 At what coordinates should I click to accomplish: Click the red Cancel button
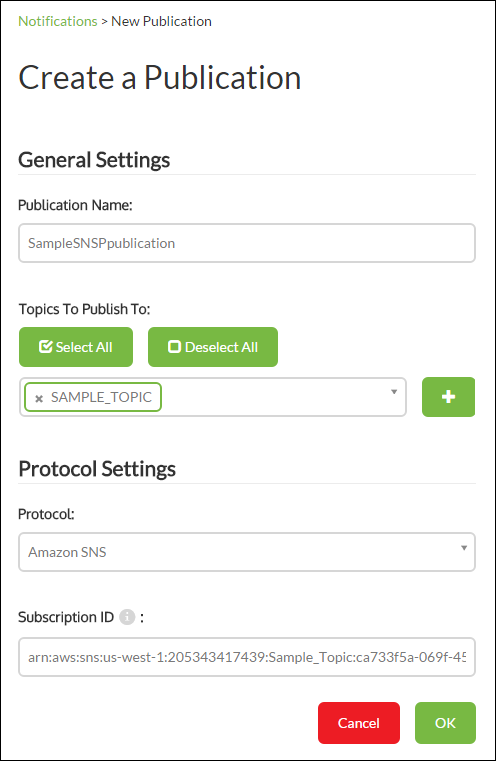(x=359, y=723)
